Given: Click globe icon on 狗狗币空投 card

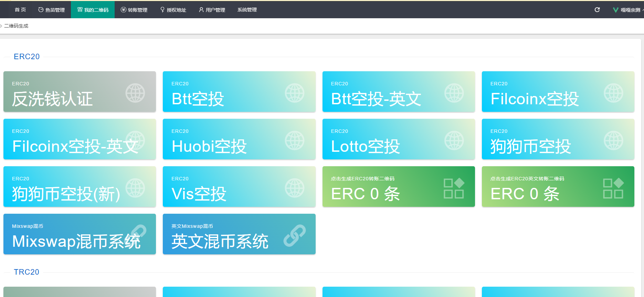Looking at the screenshot, I should point(613,140).
